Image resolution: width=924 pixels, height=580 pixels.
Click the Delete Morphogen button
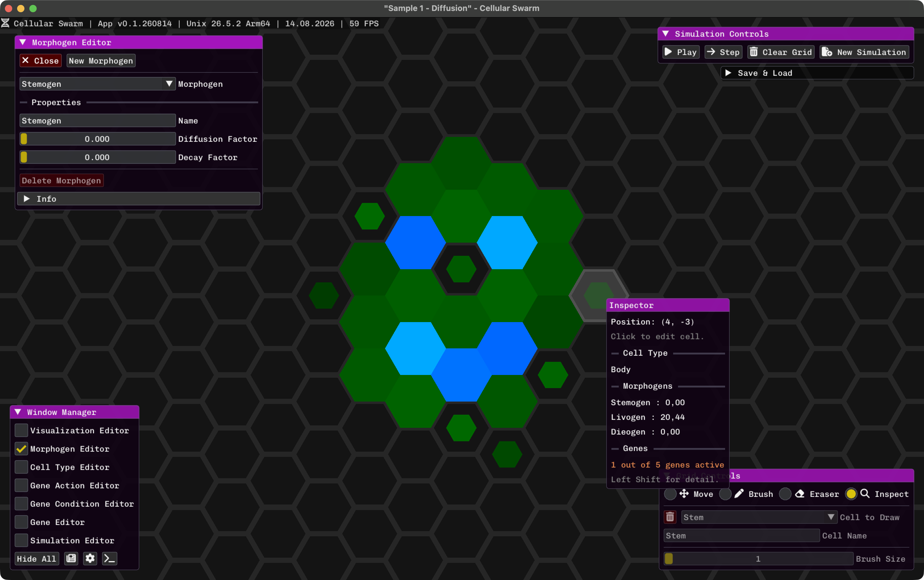61,180
